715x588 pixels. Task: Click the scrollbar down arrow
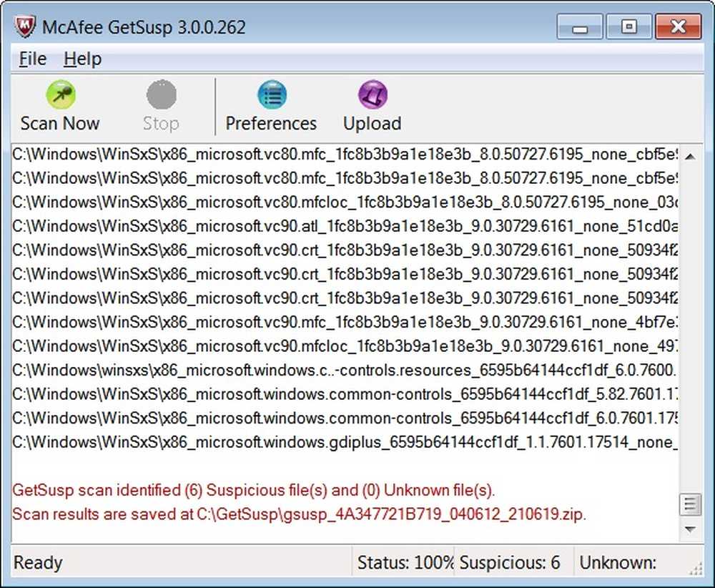coord(690,529)
